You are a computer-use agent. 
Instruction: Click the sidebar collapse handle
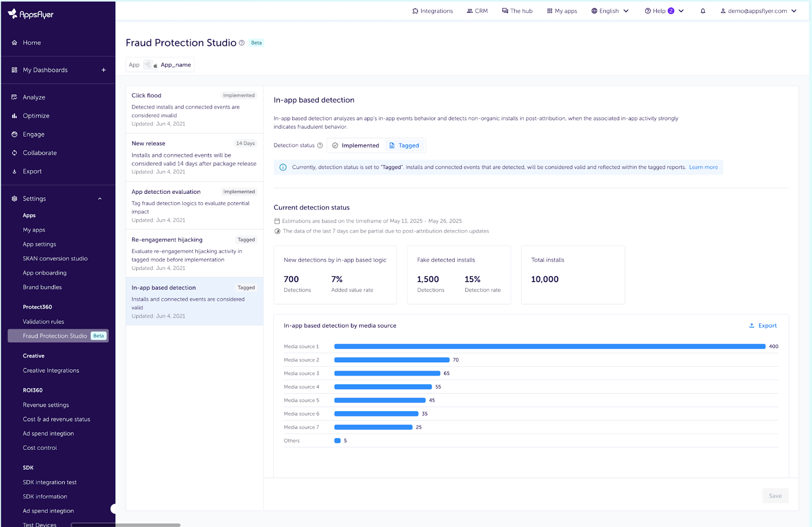113,509
